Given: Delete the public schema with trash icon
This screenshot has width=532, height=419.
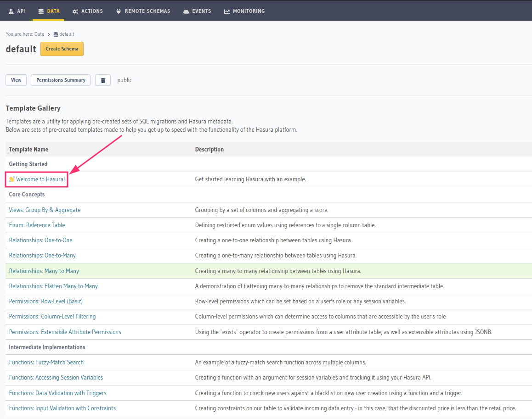Looking at the screenshot, I should [x=103, y=80].
